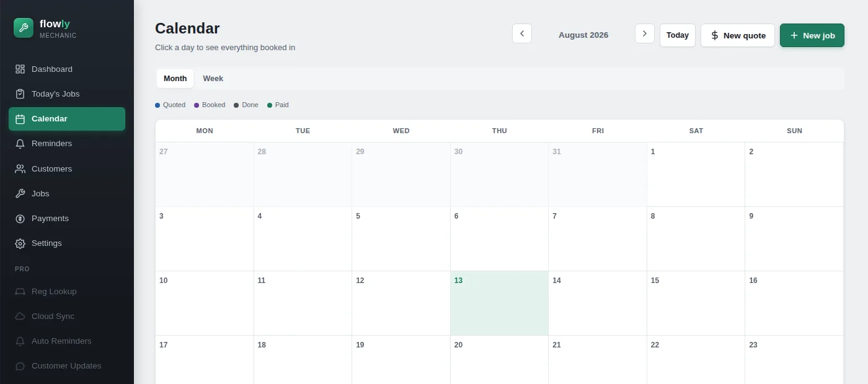Select the Today's Jobs clipboard icon
Screen dimensions: 868x384
point(20,94)
